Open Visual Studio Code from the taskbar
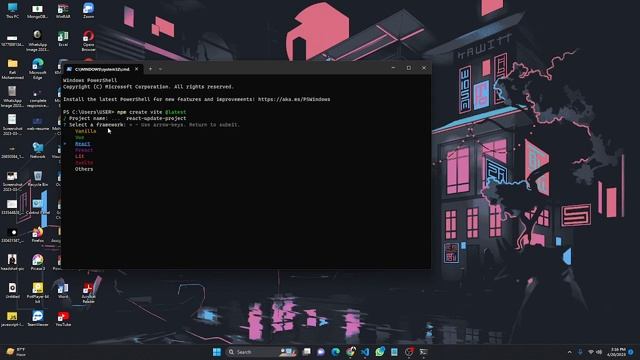Screen dimensions: 640x360 [x=365, y=352]
